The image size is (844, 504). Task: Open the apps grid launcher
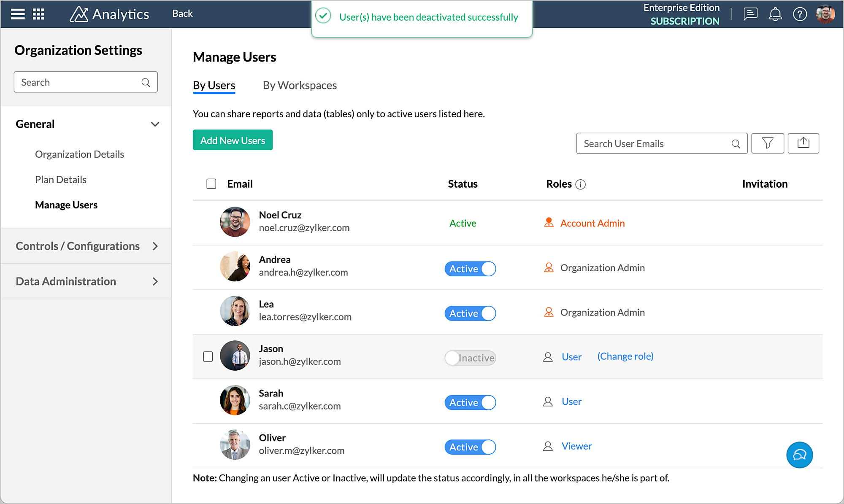(38, 14)
